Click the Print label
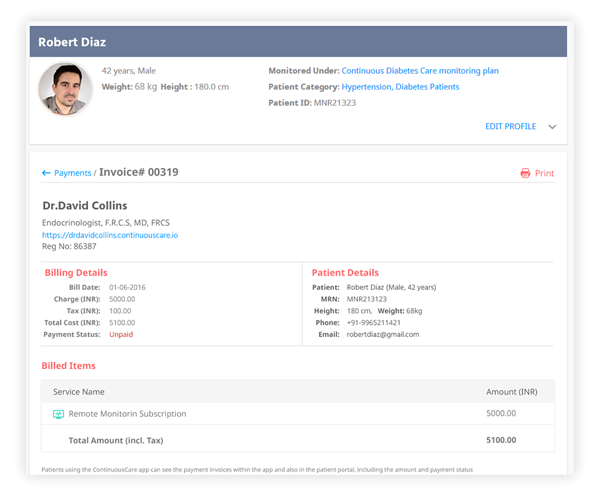Viewport: 600px width, 496px height. pyautogui.click(x=544, y=173)
